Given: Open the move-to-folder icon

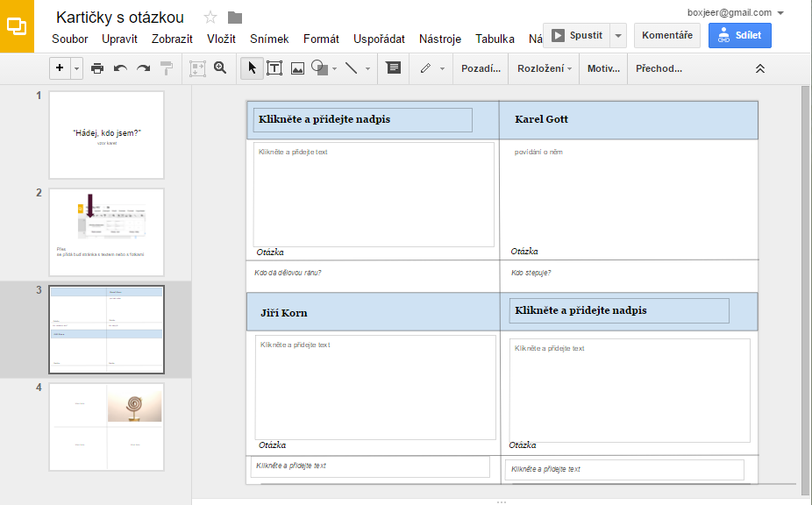Looking at the screenshot, I should pos(235,18).
